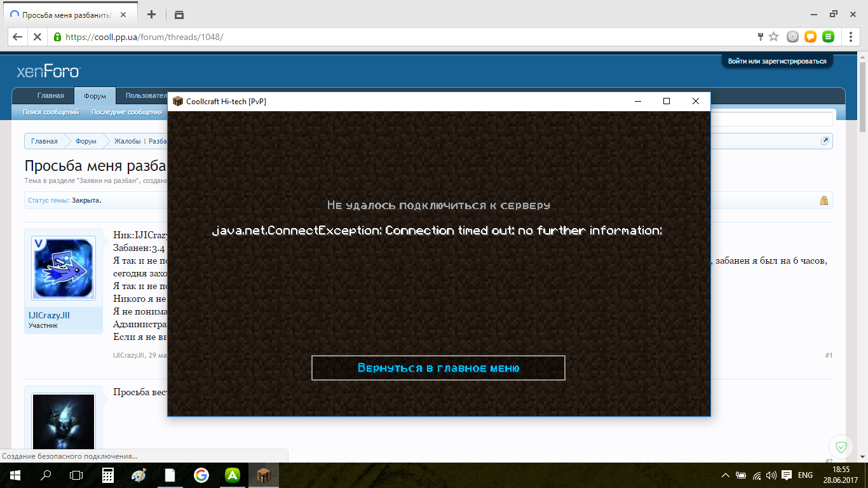Open the tab overview icon next to the new tab button

(179, 14)
